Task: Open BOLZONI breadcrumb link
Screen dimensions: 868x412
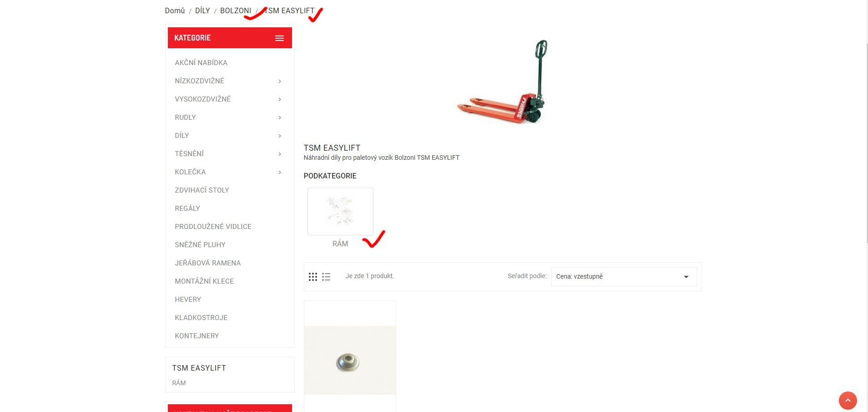Action: point(236,10)
